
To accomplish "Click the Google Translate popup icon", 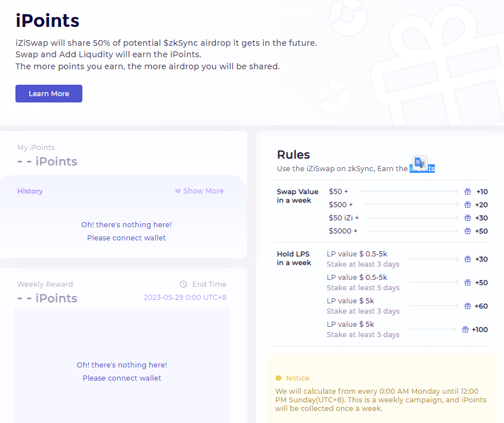I will [x=420, y=163].
